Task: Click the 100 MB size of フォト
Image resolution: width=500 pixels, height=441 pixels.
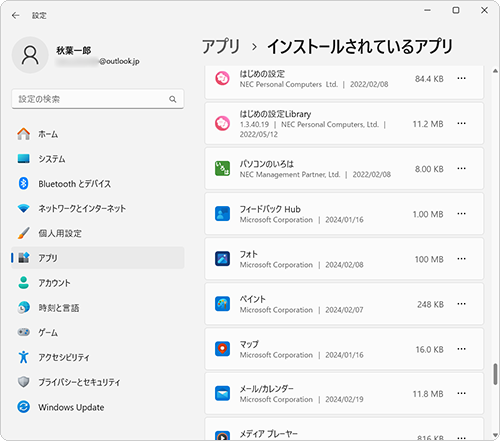Action: 429,259
